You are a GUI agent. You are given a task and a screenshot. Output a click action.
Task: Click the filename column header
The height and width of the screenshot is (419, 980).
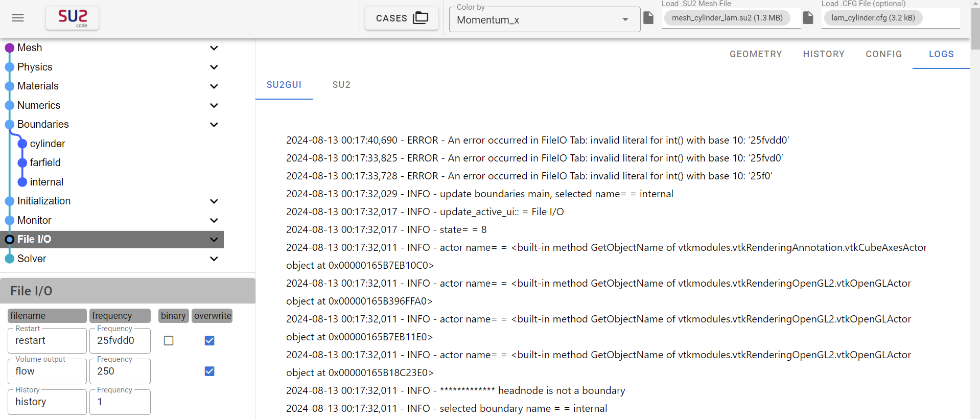tap(47, 316)
